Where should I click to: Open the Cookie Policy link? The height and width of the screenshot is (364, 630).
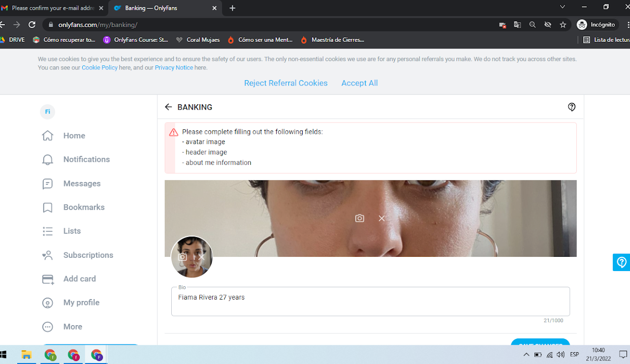tap(99, 67)
